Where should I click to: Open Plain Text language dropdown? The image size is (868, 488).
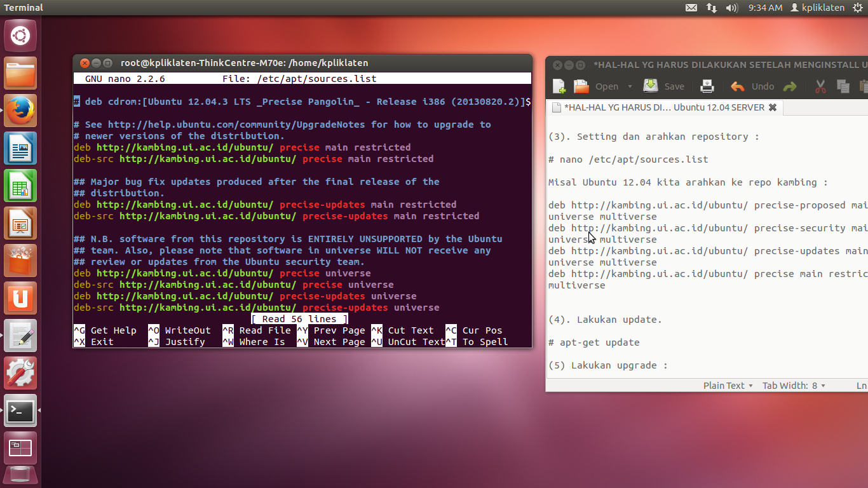[728, 386]
